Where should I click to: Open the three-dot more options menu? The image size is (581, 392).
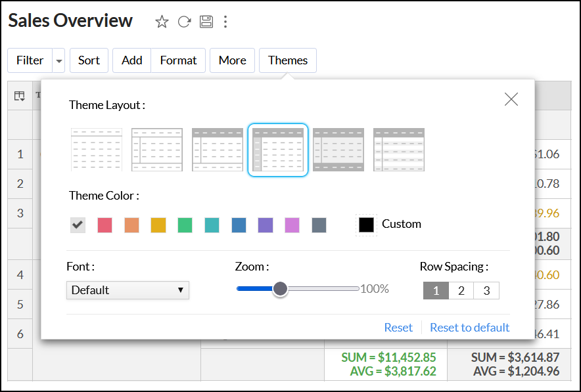pos(225,22)
